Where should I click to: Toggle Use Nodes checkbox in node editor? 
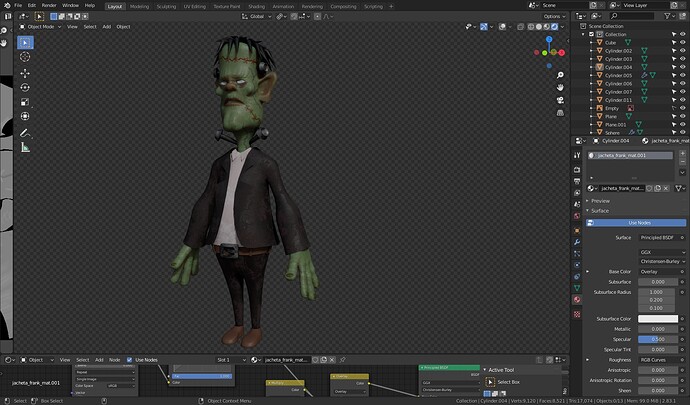[x=129, y=360]
